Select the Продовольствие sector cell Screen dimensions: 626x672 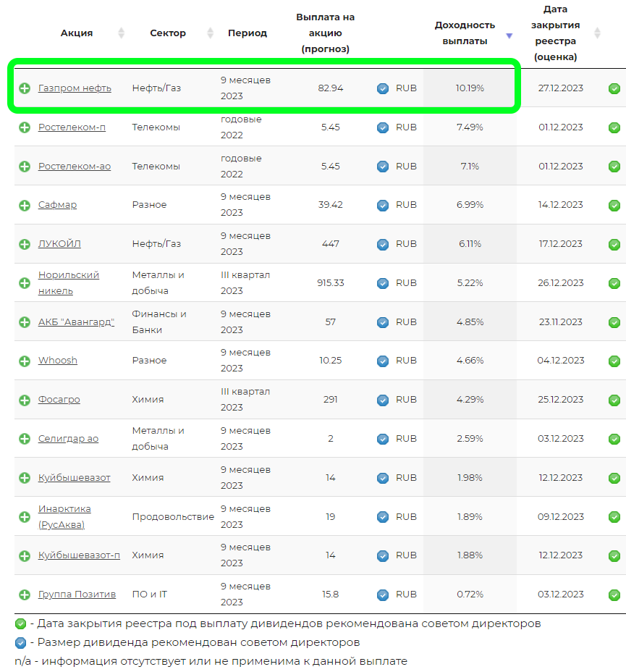pyautogui.click(x=173, y=516)
